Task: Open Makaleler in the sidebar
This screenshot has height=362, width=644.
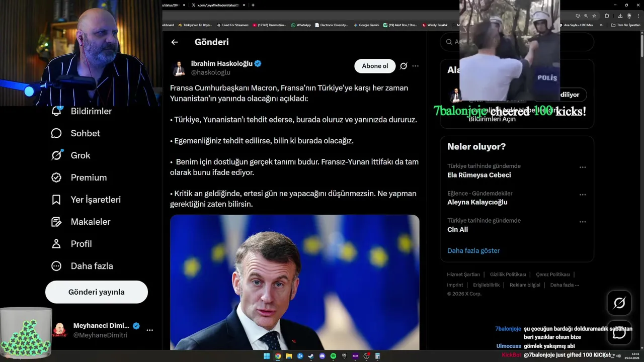Action: pos(80,222)
